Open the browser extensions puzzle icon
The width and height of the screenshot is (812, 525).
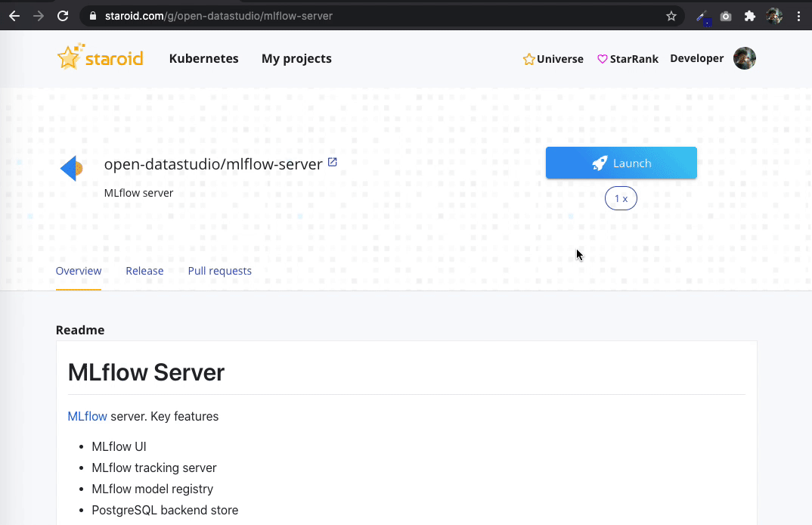(749, 15)
